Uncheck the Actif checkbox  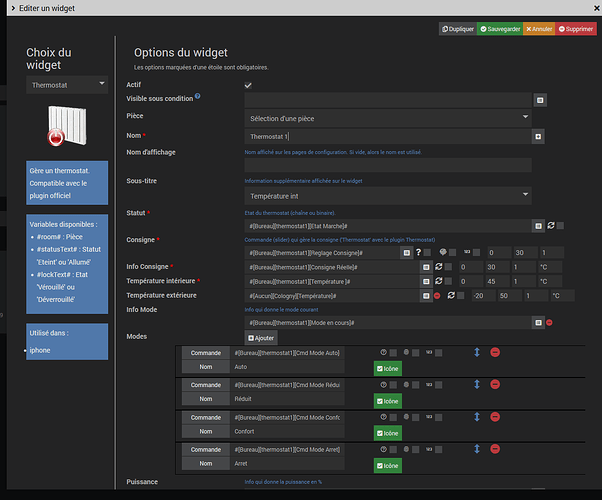[248, 86]
